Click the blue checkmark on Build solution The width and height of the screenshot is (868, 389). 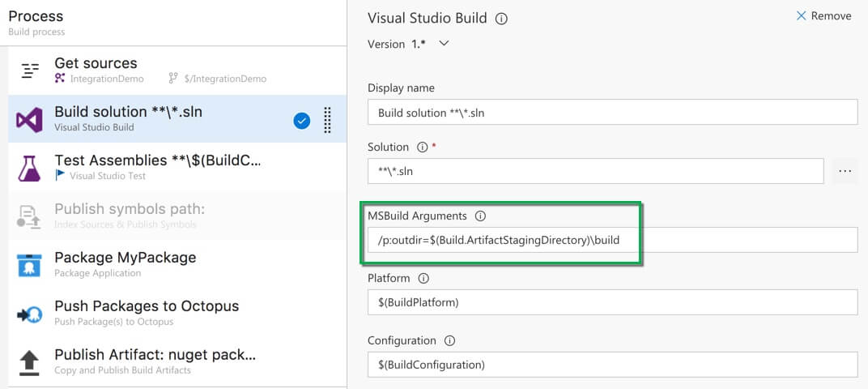[x=302, y=121]
